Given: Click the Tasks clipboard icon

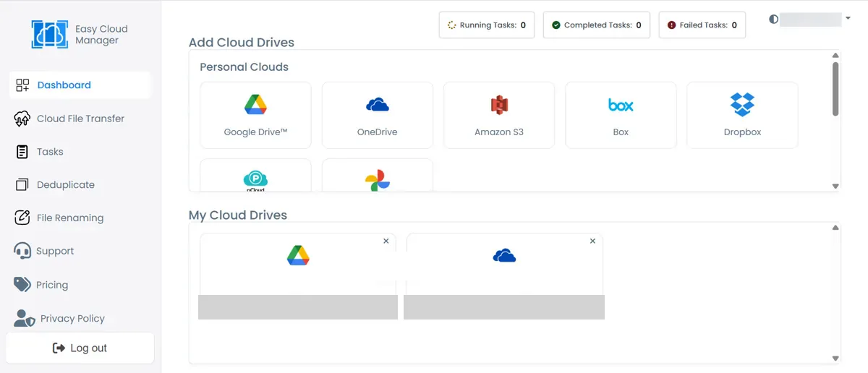Looking at the screenshot, I should pos(22,152).
